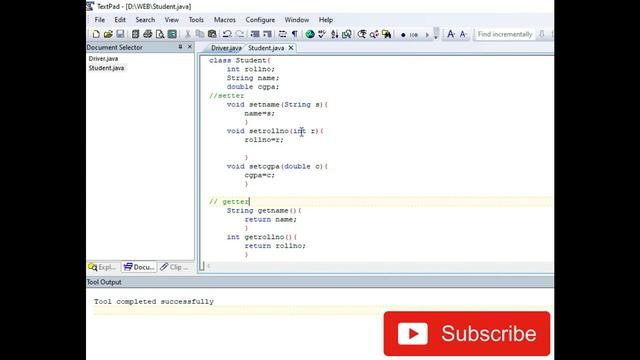The width and height of the screenshot is (640, 360).
Task: Open the View menu
Action: point(171,20)
